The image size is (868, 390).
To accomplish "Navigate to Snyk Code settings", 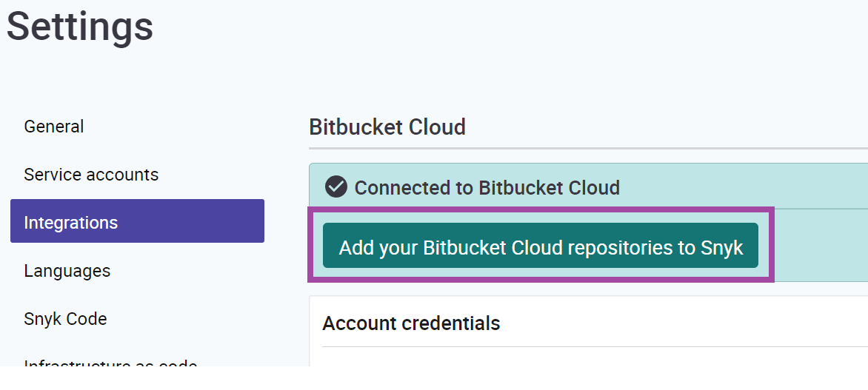I will click(x=65, y=319).
